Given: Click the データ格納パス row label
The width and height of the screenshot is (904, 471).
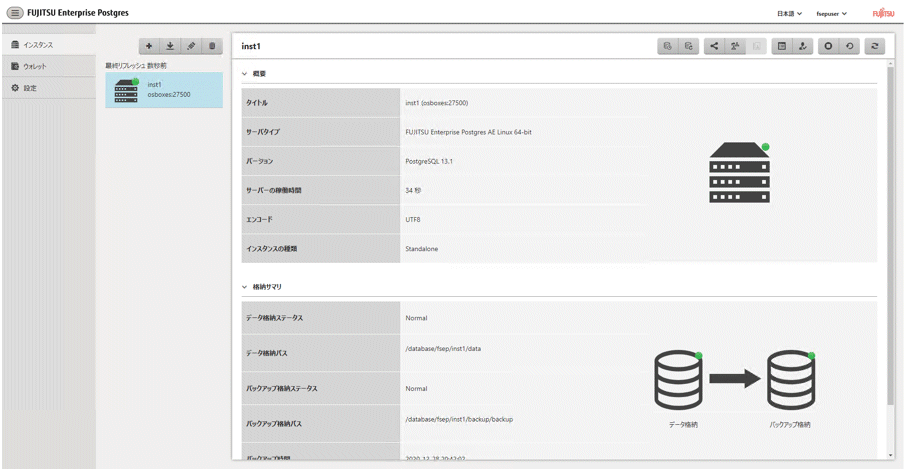Looking at the screenshot, I should click(x=267, y=353).
